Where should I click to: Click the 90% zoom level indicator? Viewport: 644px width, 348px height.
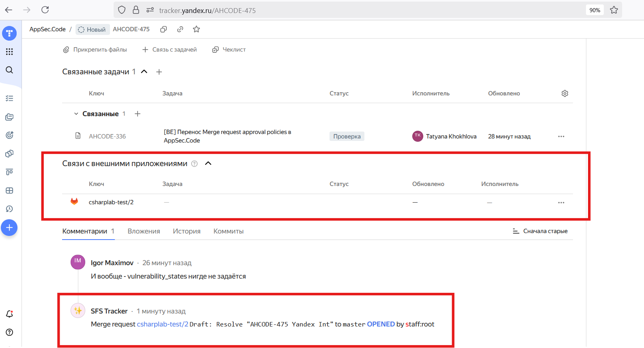(x=595, y=10)
